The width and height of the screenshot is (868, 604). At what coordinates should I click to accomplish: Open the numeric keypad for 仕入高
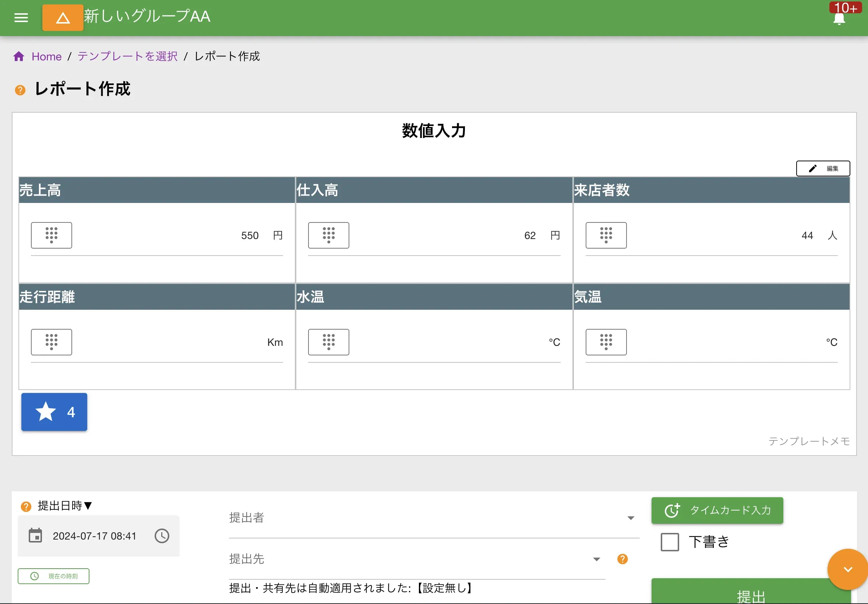[x=328, y=235]
